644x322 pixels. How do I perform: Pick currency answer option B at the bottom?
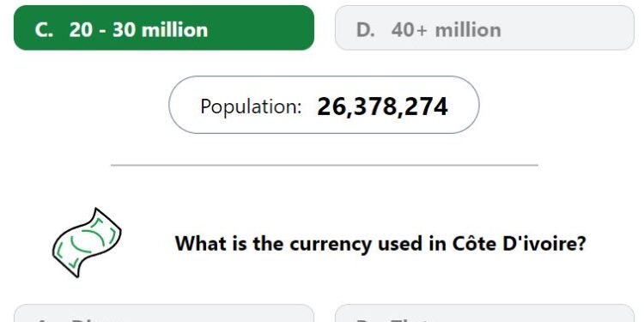(x=484, y=313)
